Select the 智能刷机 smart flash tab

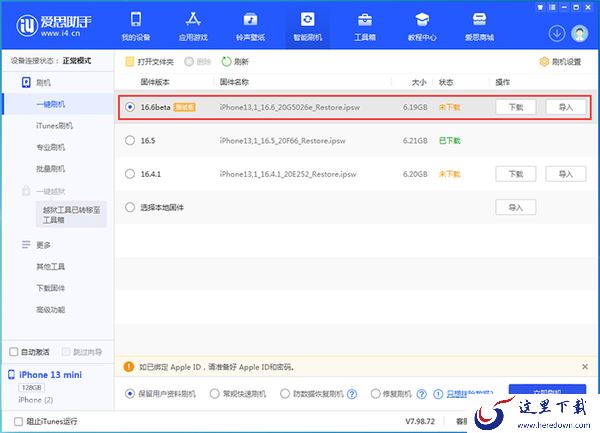tap(308, 26)
